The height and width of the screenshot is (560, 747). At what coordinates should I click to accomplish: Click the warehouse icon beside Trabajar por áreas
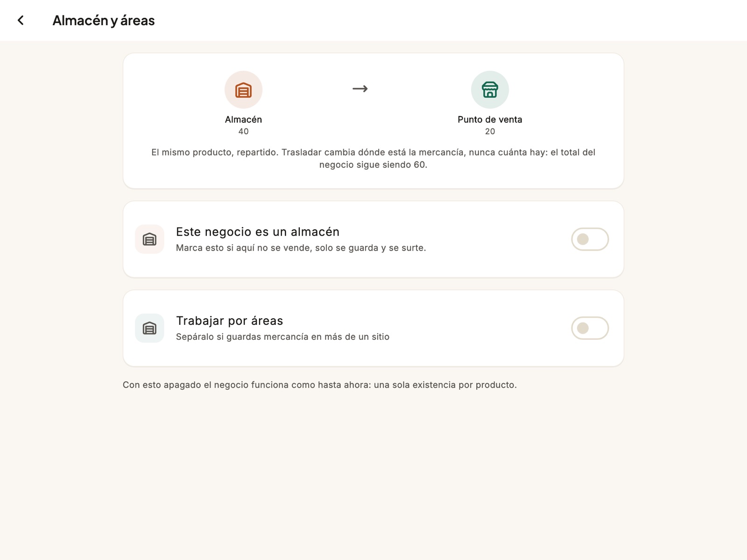149,328
